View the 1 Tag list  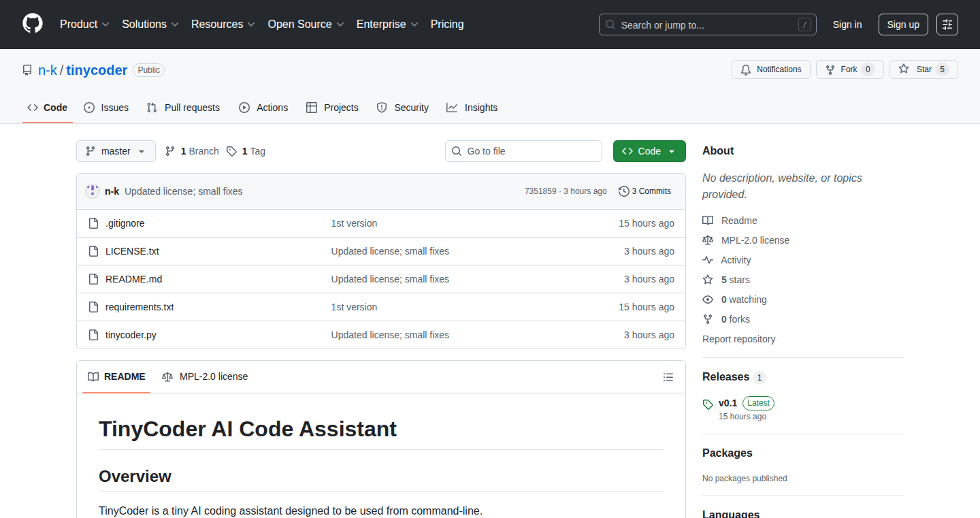pos(246,151)
